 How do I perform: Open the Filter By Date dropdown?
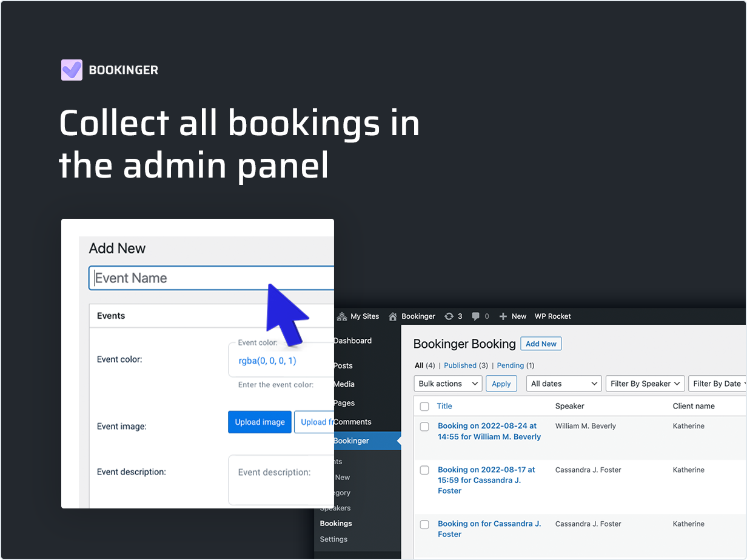718,384
